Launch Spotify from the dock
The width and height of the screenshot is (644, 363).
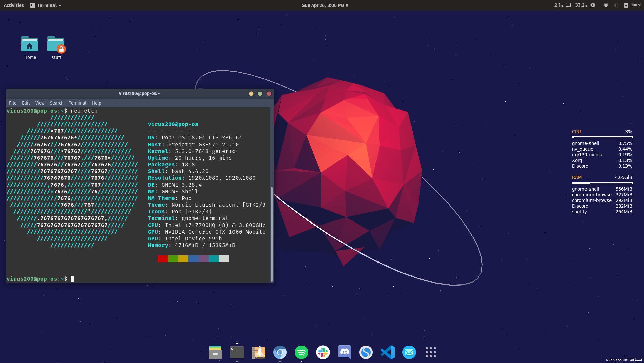click(302, 352)
